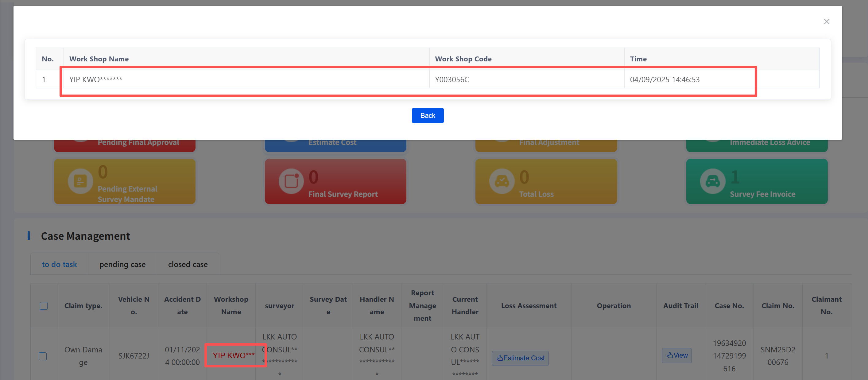Click the Estimate Cost hand icon button
This screenshot has width=868, height=380.
tap(520, 358)
